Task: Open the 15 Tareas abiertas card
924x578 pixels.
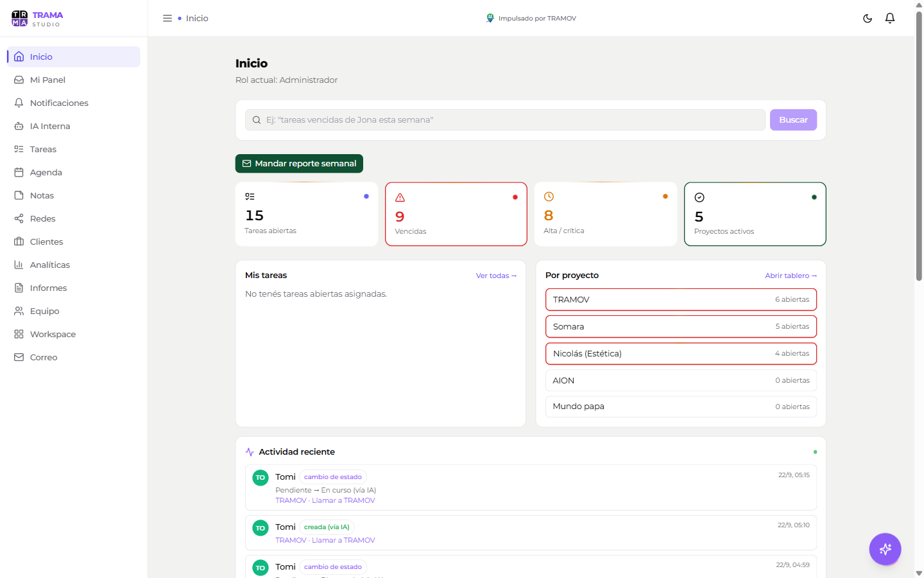Action: click(307, 214)
